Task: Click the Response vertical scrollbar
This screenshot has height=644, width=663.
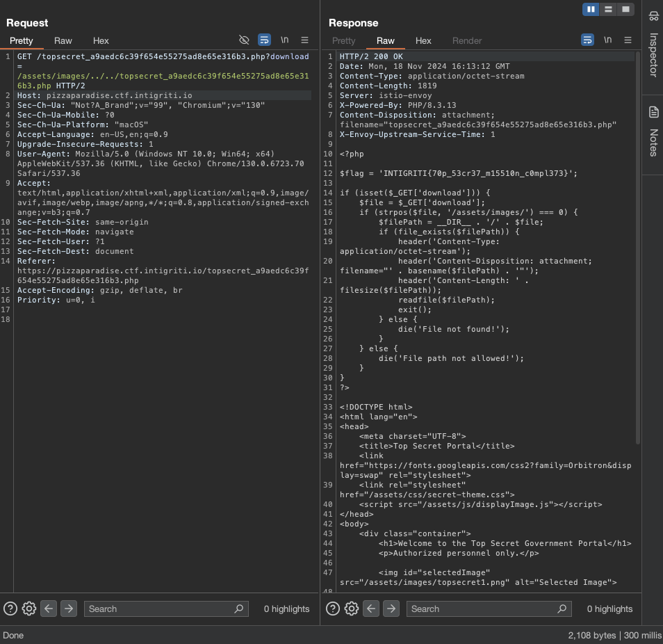Action: pyautogui.click(x=637, y=248)
